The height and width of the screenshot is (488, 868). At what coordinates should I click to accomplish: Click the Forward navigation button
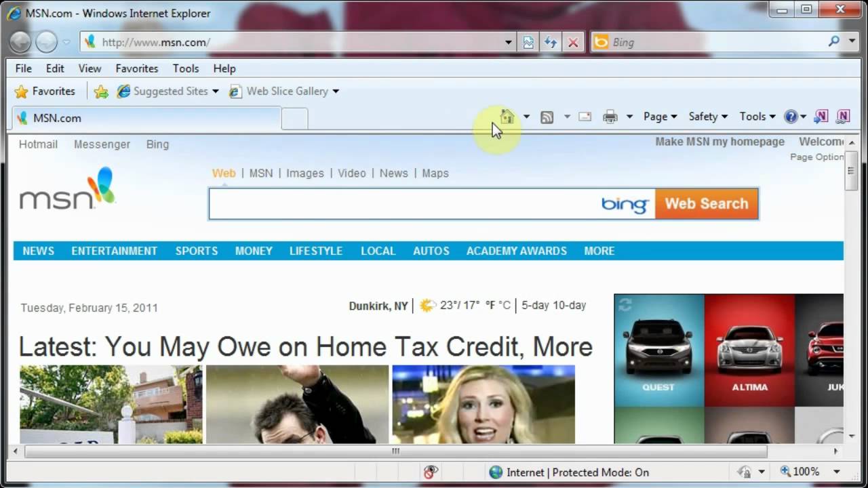pyautogui.click(x=46, y=42)
